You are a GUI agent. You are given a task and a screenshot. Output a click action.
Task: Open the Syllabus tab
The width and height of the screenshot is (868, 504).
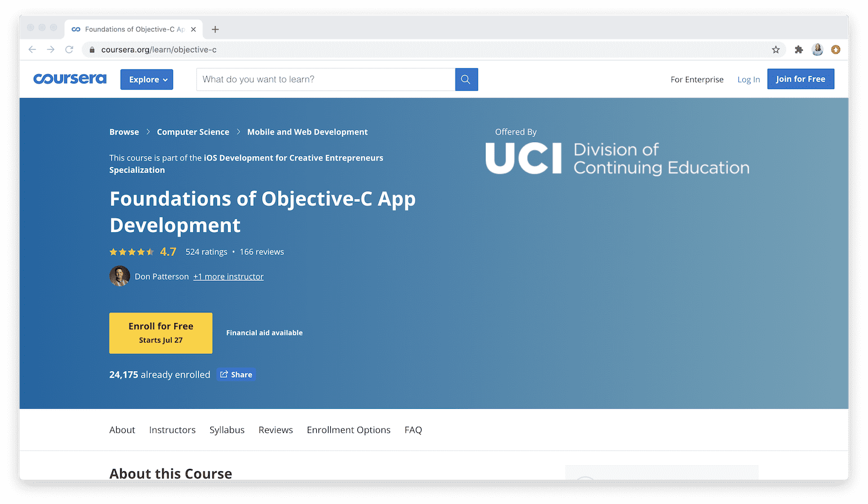click(x=227, y=430)
